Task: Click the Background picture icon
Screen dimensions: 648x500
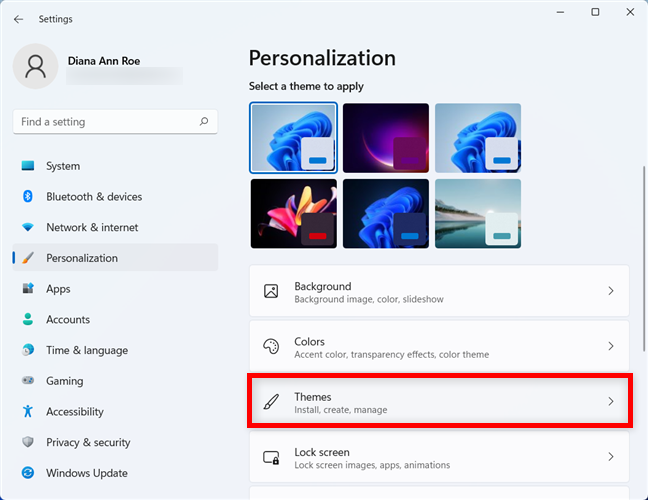Action: click(271, 291)
